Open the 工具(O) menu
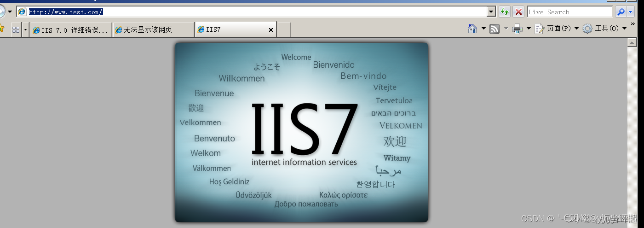 [604, 29]
